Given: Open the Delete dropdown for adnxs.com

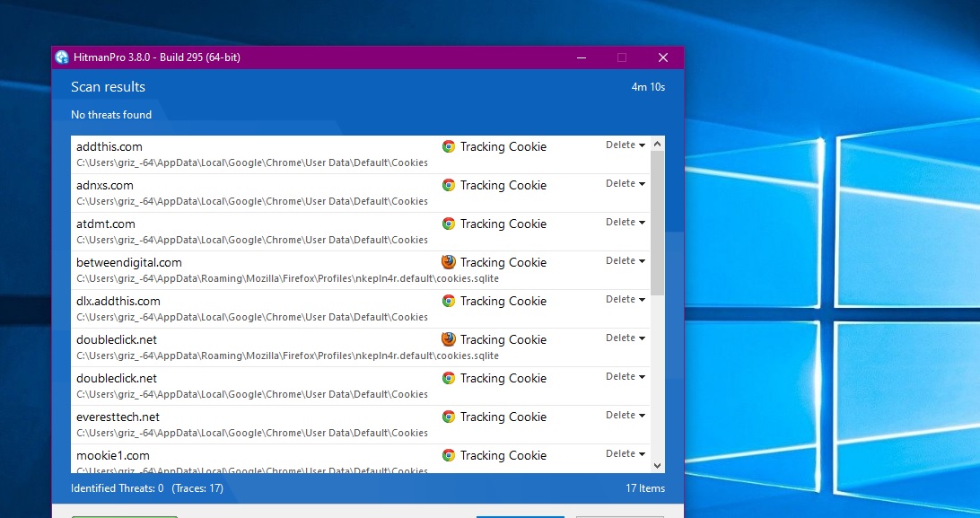Looking at the screenshot, I should coord(625,184).
